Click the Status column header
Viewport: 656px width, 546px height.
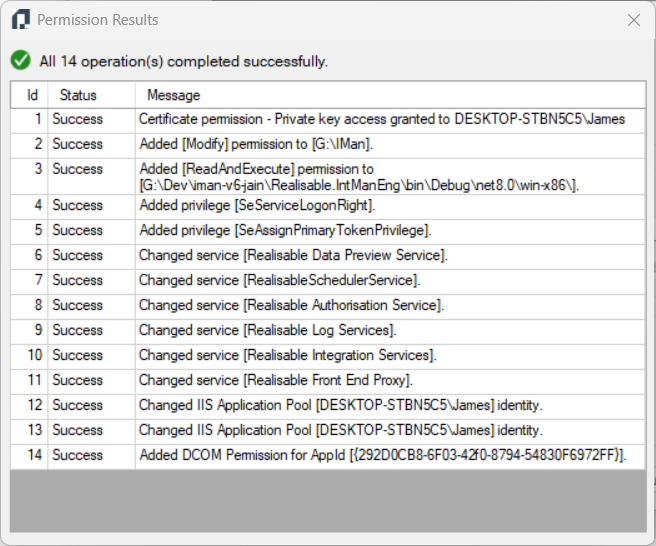pyautogui.click(x=78, y=95)
